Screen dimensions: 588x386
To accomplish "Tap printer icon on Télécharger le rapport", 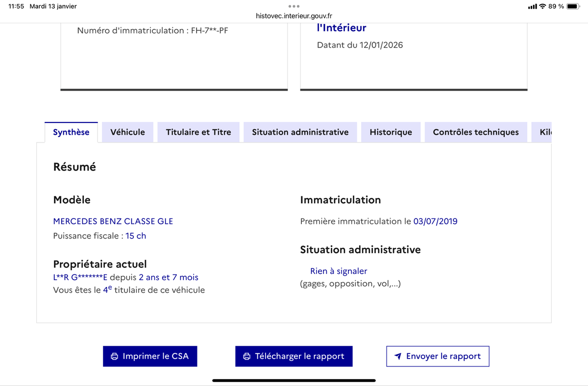I will 247,356.
